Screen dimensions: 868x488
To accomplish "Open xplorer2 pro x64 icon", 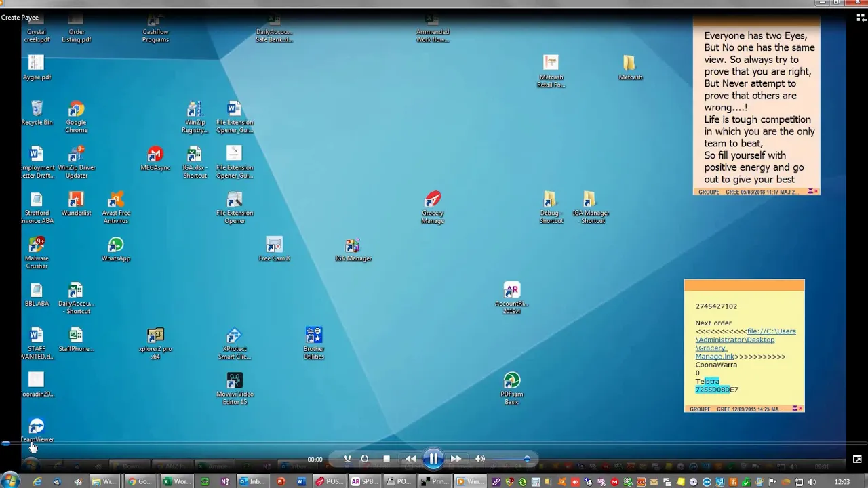I will [x=155, y=344].
